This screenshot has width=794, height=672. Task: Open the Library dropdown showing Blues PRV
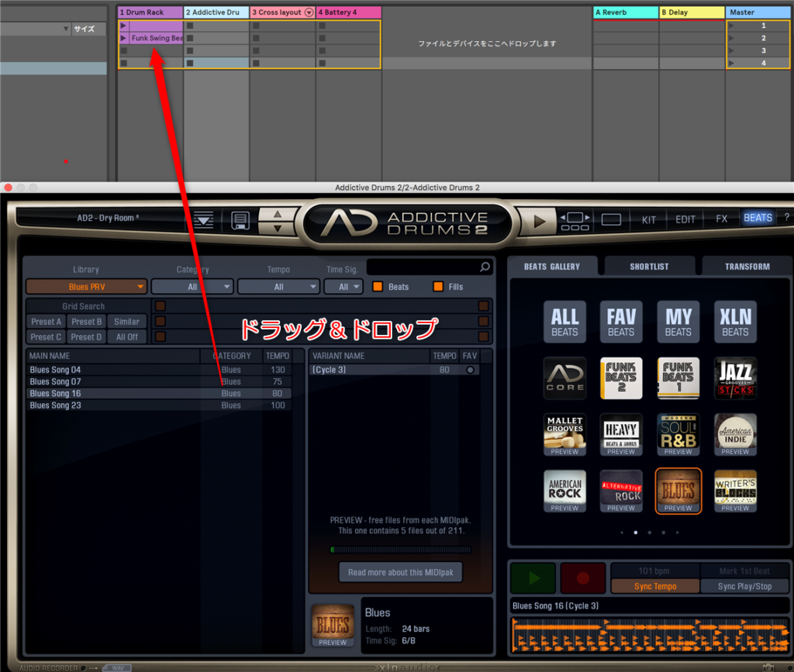tap(86, 287)
